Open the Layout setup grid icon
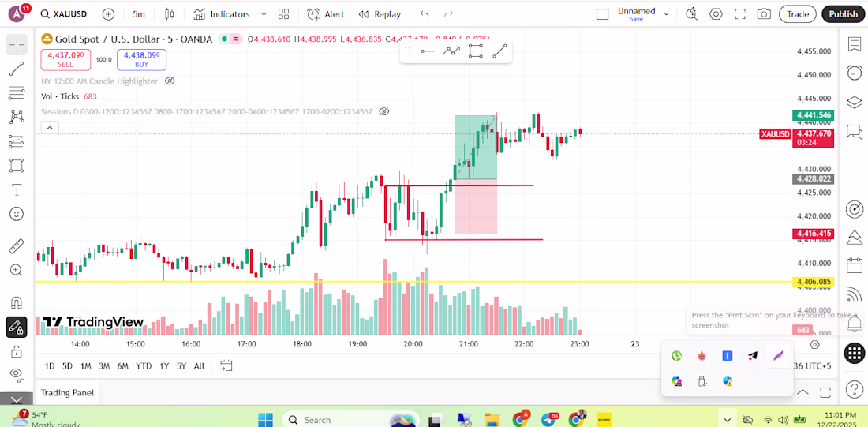 pos(283,14)
